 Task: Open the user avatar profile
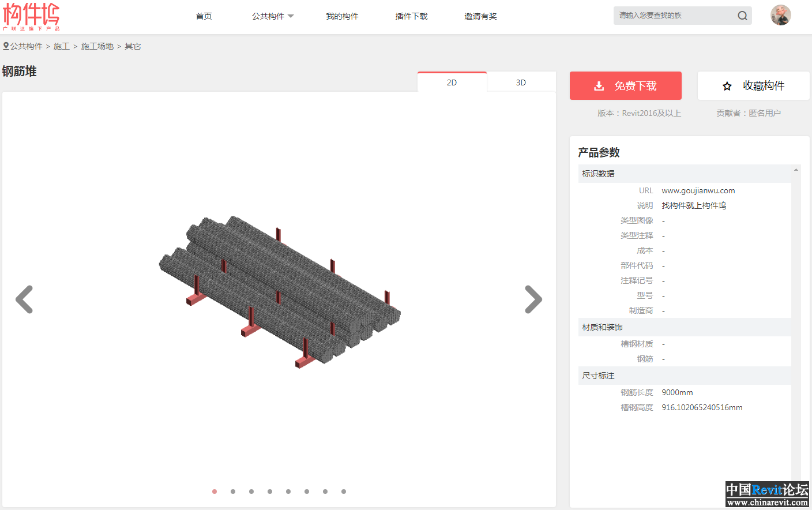point(780,15)
